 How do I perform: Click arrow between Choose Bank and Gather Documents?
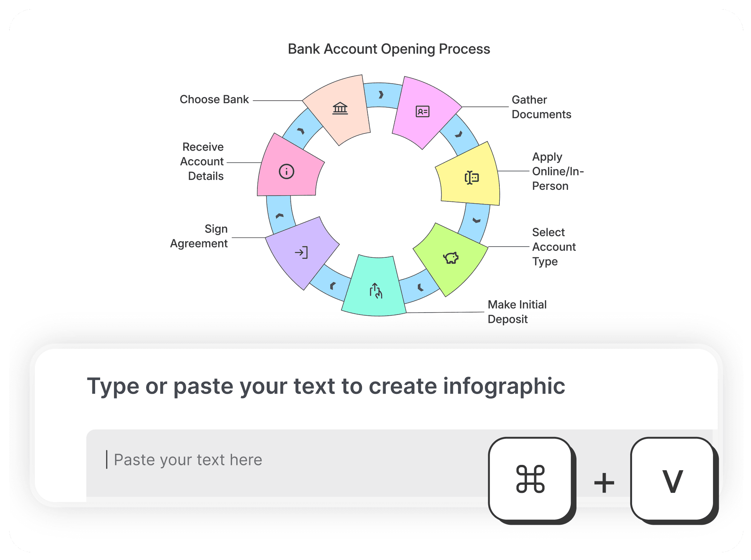point(381,95)
